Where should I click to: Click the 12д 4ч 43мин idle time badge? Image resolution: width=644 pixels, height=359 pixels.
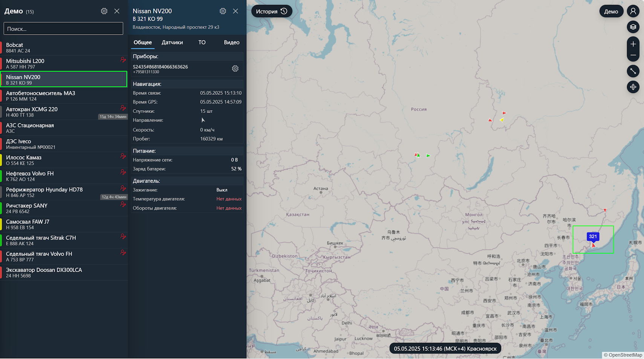114,197
